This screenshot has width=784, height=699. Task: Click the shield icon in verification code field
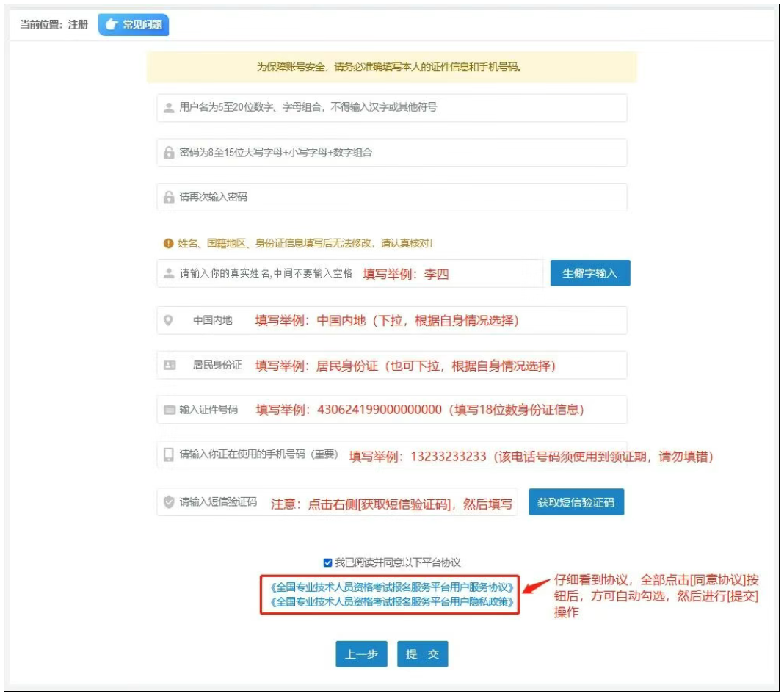pos(169,502)
